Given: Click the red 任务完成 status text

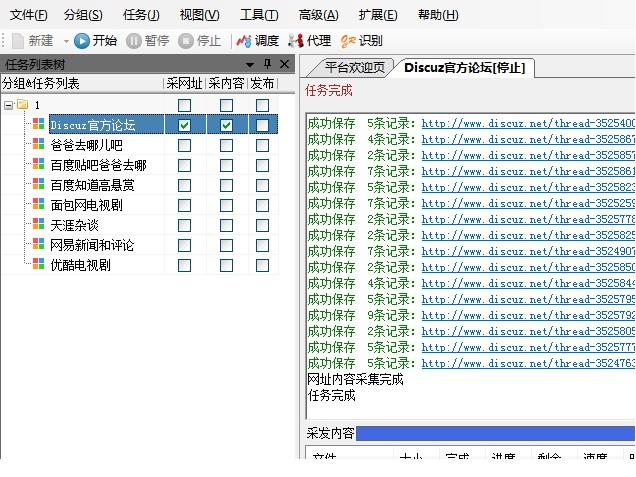Looking at the screenshot, I should 329,90.
